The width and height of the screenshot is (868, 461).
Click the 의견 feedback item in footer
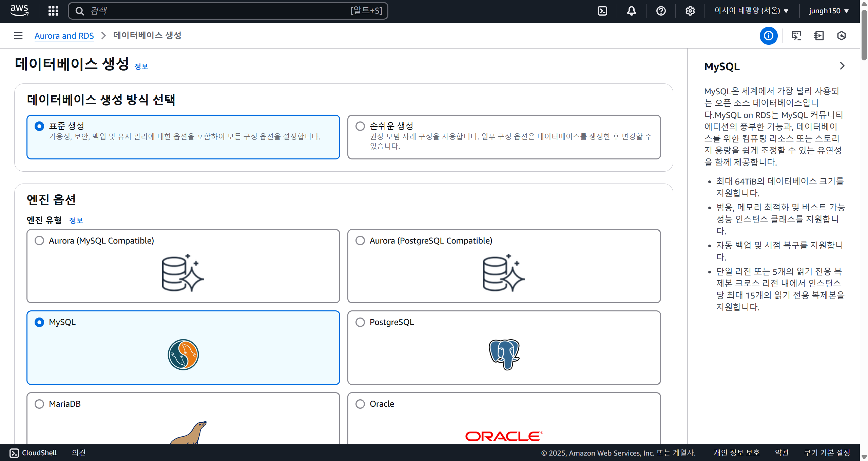coord(79,453)
